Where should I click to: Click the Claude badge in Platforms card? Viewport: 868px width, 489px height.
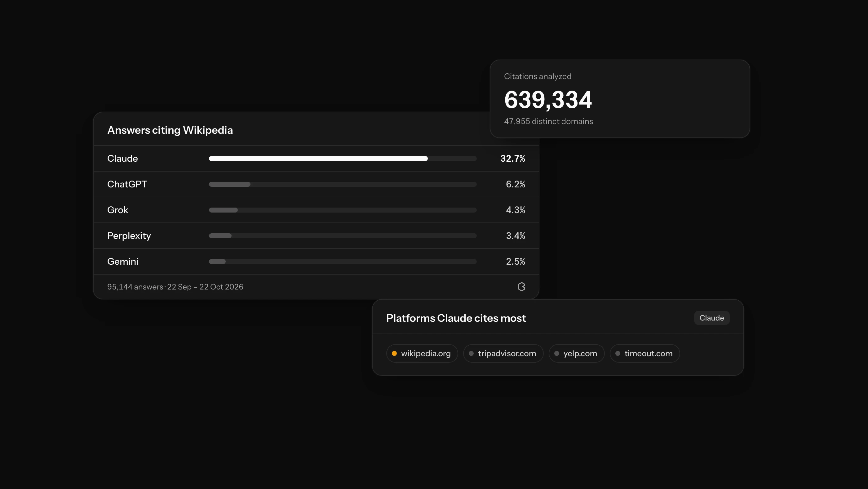(x=712, y=318)
